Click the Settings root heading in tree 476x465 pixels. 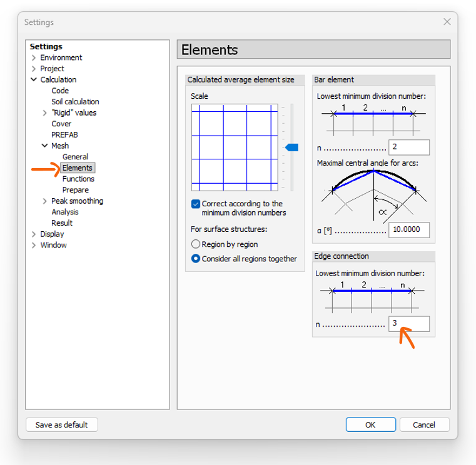tap(46, 46)
